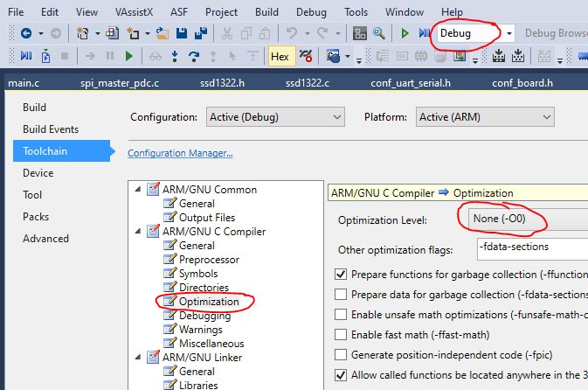
Task: Click the Step Into debug icon
Action: tap(172, 56)
